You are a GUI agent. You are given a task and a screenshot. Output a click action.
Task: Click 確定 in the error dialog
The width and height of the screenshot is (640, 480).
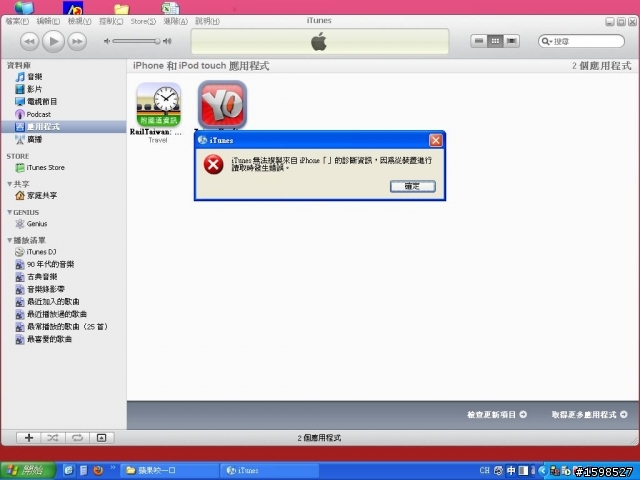(413, 187)
